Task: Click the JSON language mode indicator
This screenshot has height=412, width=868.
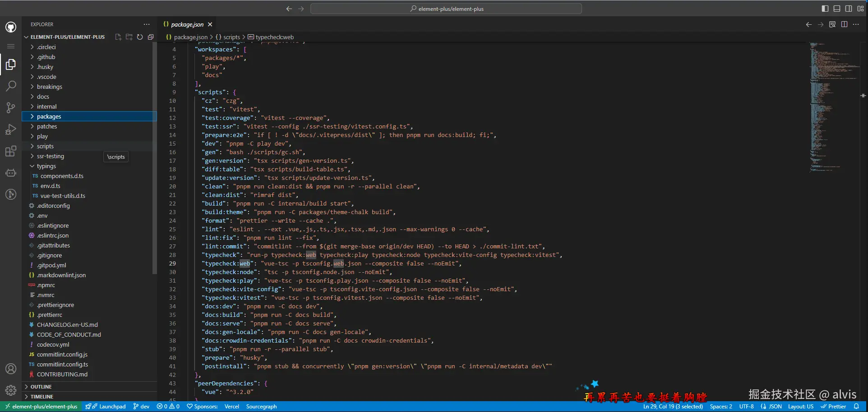Action: (775, 407)
